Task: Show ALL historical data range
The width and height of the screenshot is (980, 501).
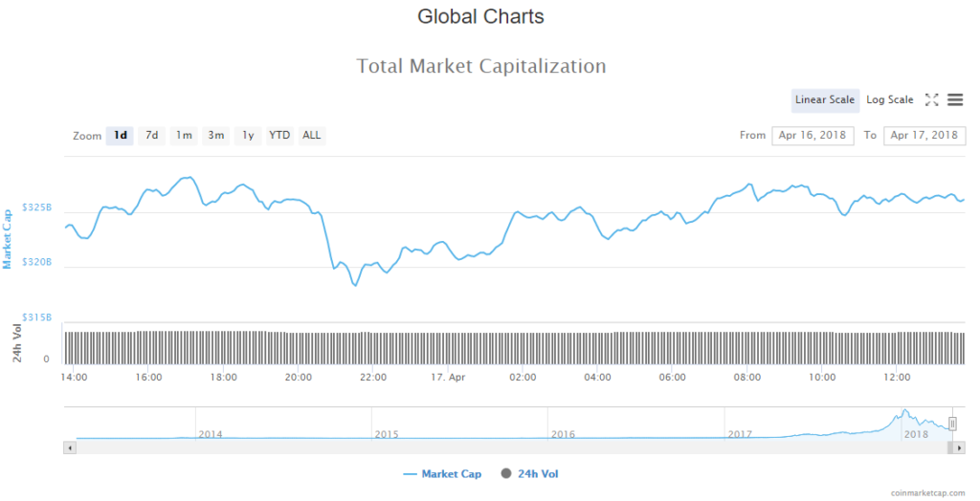Action: 312,136
